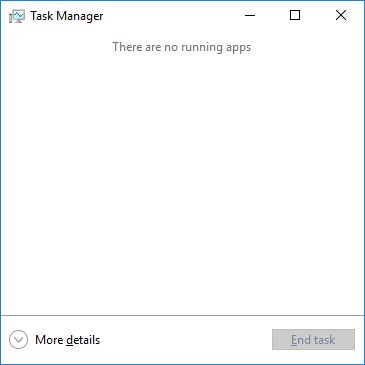The image size is (365, 365).
Task: Click the blank footer space before End task
Action: [x=185, y=340]
